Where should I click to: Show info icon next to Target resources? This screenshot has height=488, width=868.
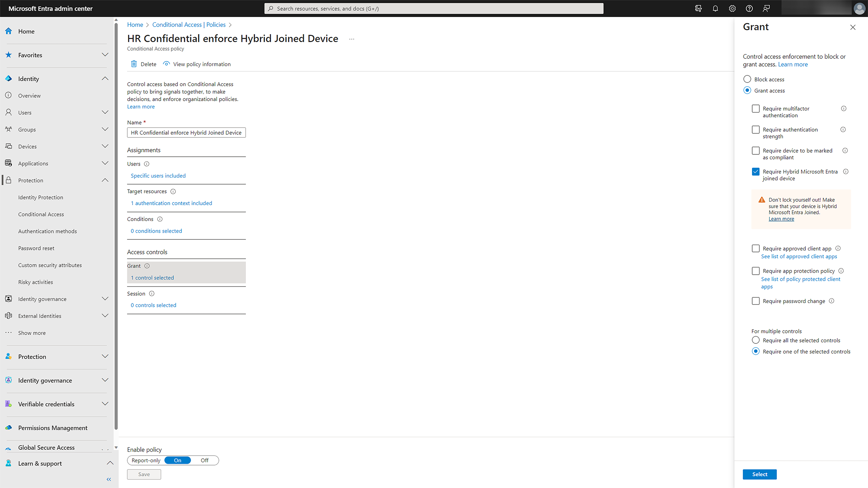tap(173, 191)
